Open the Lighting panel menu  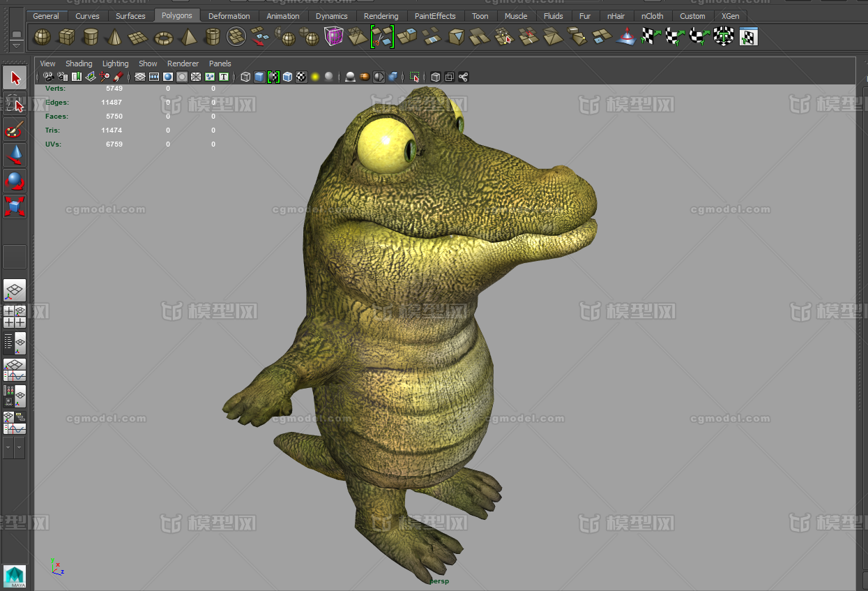115,63
